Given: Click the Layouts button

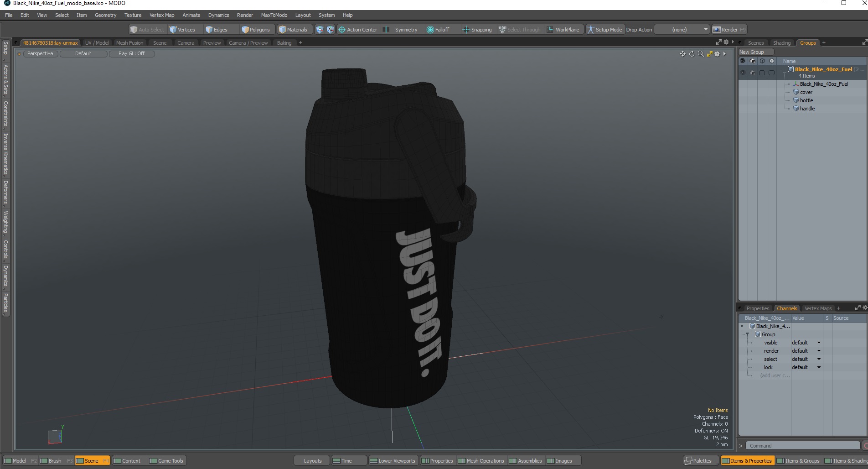Looking at the screenshot, I should point(312,461).
